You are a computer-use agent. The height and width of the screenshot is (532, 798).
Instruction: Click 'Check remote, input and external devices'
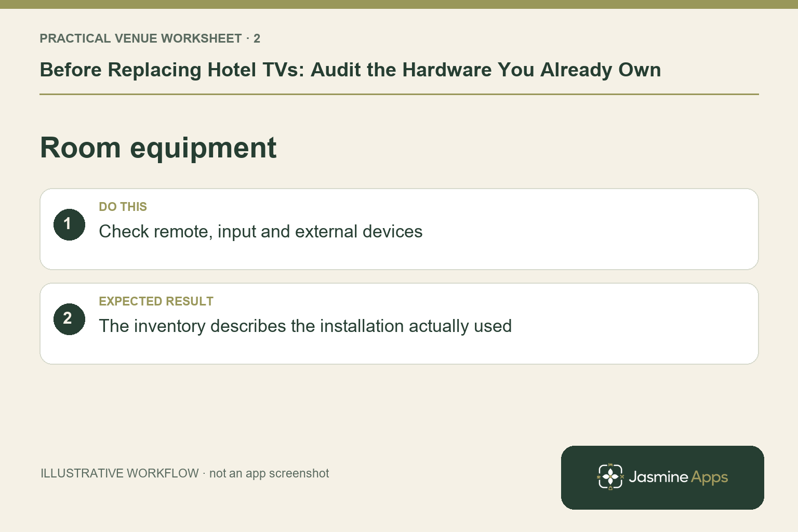tap(261, 231)
